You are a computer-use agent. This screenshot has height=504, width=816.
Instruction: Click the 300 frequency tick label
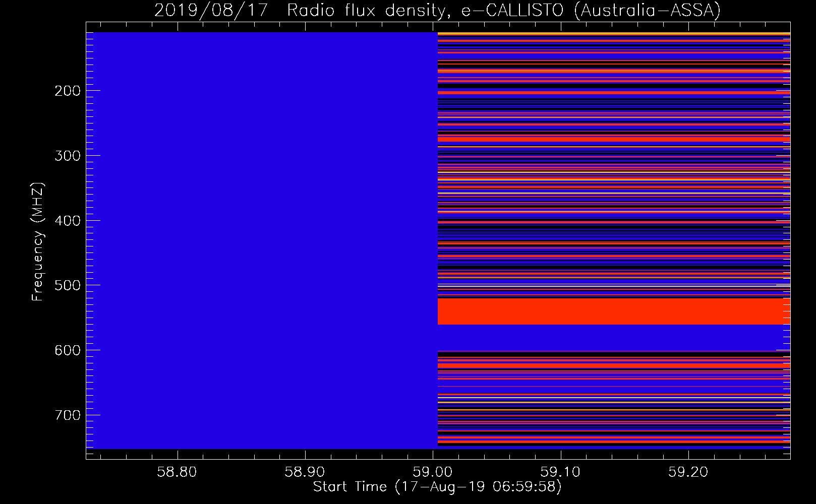68,156
